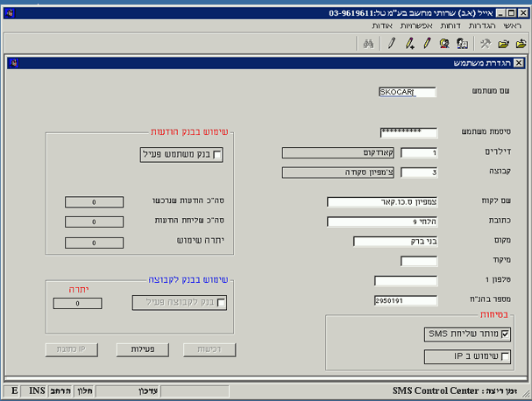
Task: Check the בנק משתמש פעיל checkbox
Action: click(x=217, y=155)
